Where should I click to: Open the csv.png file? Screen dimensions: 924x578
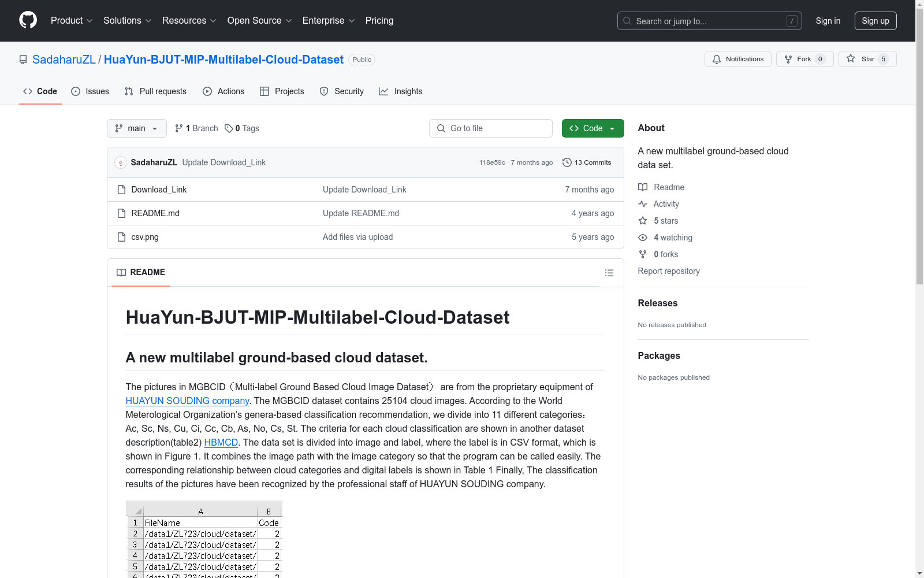pyautogui.click(x=145, y=237)
